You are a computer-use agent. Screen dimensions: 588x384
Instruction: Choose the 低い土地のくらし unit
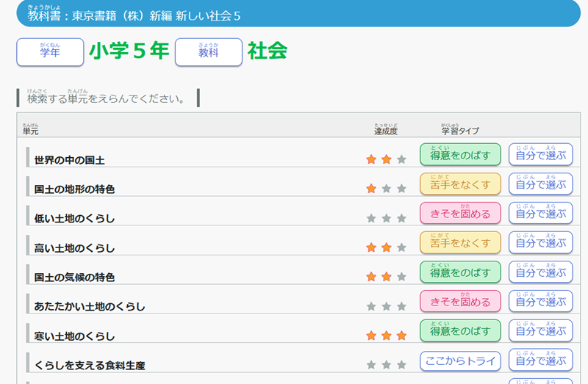[x=74, y=219]
